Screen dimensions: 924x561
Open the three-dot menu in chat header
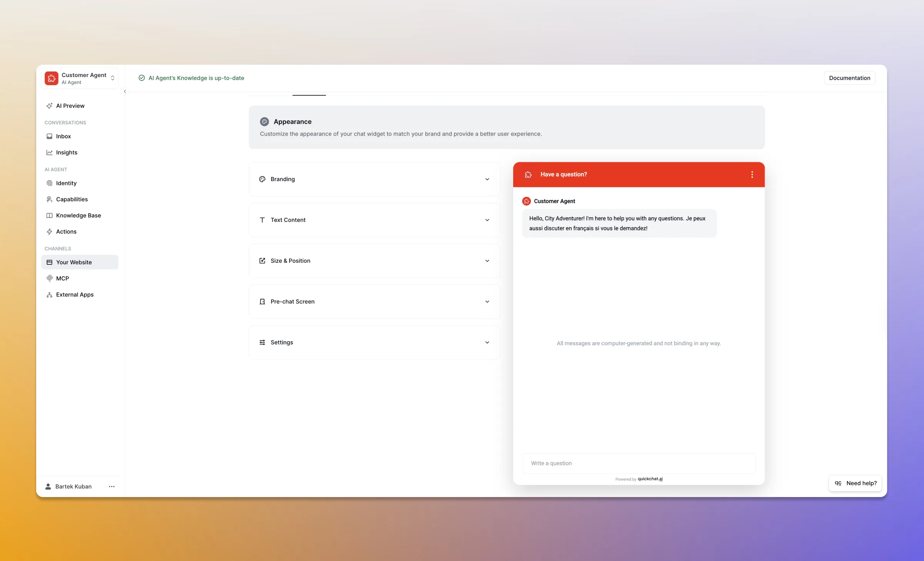752,175
